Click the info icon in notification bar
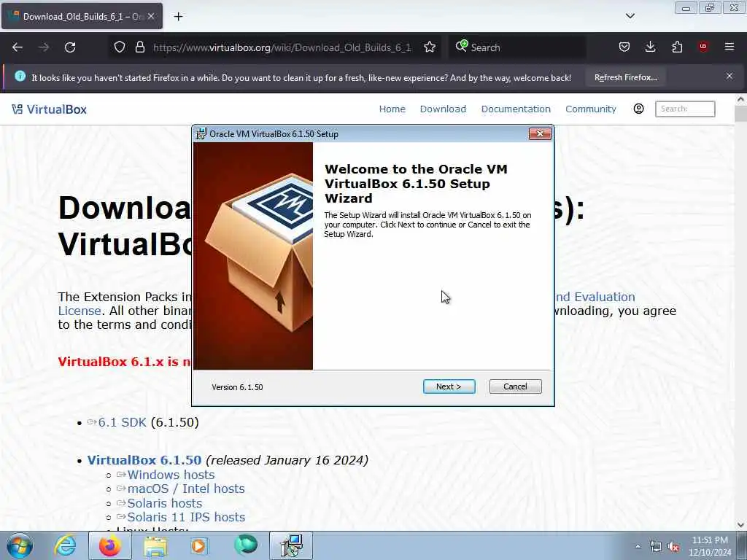This screenshot has width=747, height=560. pyautogui.click(x=20, y=76)
